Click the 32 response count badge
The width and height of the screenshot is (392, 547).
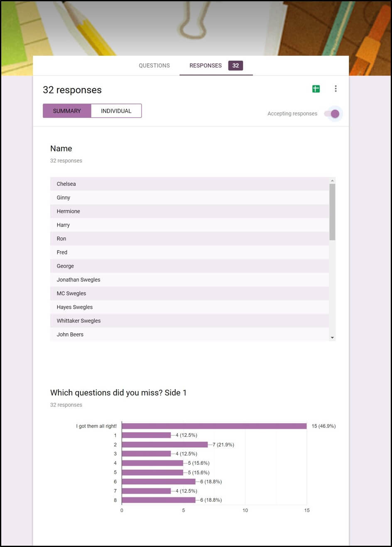(235, 65)
